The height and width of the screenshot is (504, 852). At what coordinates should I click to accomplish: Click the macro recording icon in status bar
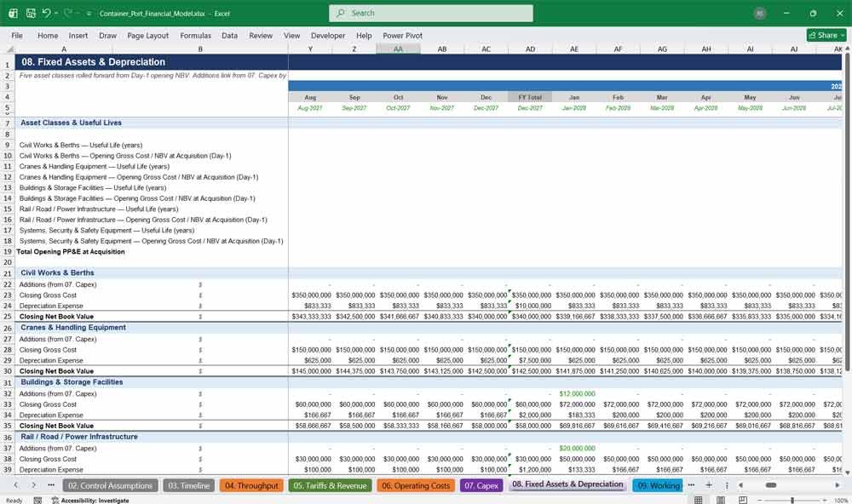pos(37,501)
